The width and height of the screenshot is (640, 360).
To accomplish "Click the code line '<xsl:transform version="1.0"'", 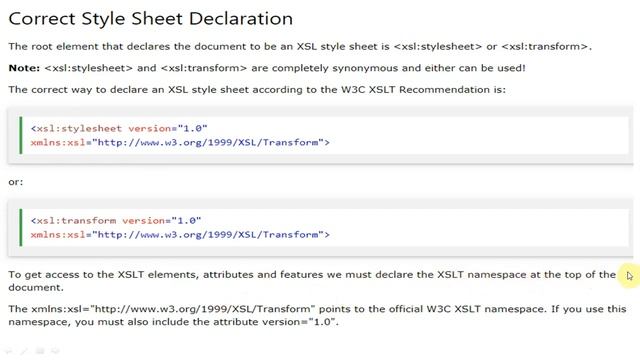I will coord(116,221).
